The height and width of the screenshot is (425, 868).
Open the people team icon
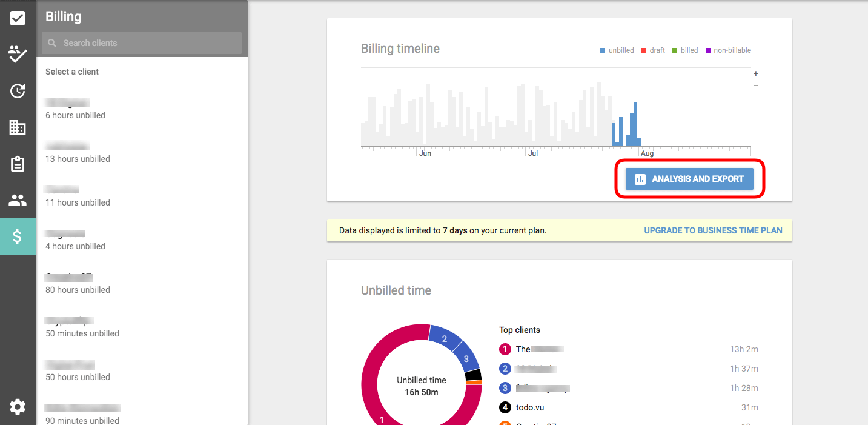pyautogui.click(x=18, y=200)
